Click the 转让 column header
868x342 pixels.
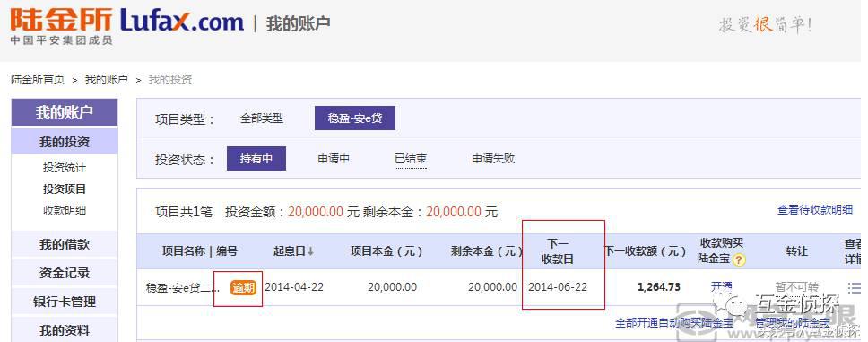click(796, 251)
